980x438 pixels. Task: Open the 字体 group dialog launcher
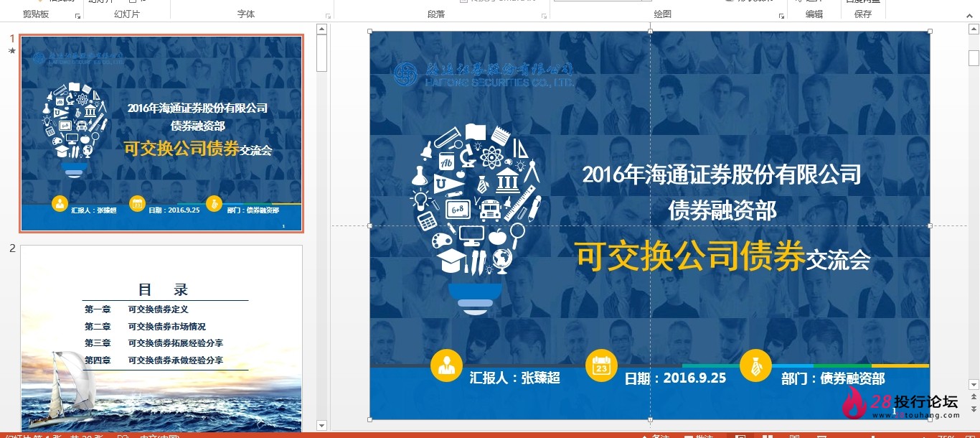(329, 15)
